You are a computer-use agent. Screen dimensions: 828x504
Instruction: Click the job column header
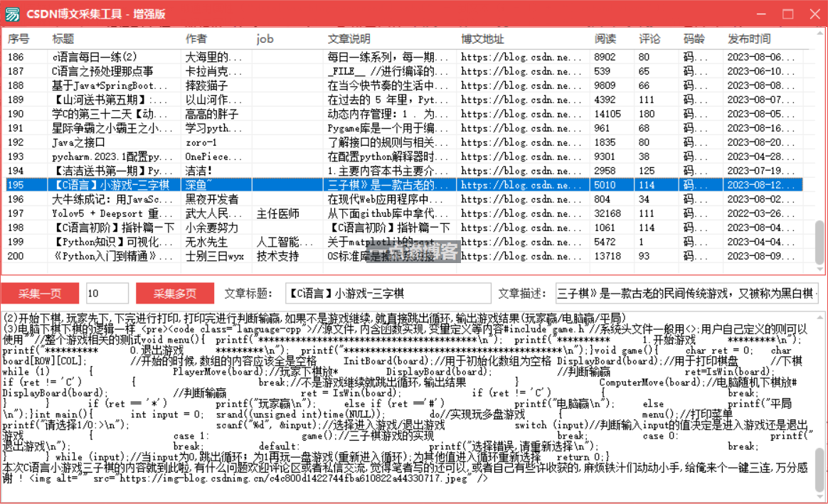[x=265, y=38]
